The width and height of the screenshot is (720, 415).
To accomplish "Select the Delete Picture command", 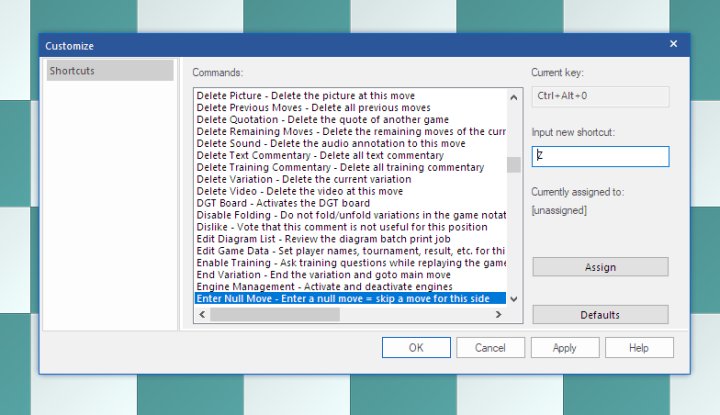I will tap(351, 95).
